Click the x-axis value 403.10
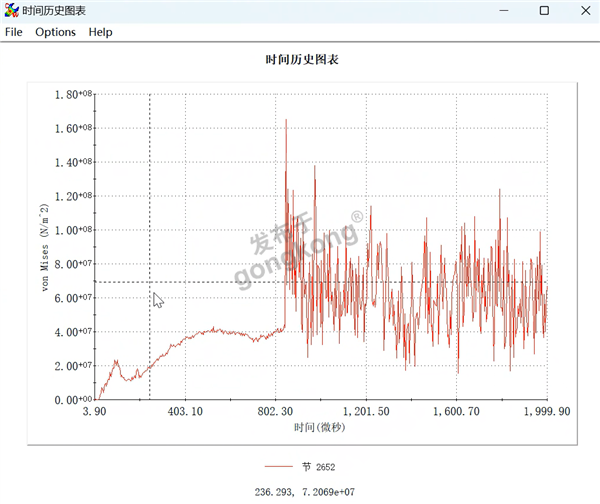Viewport: 600px width, 504px height. point(185,411)
